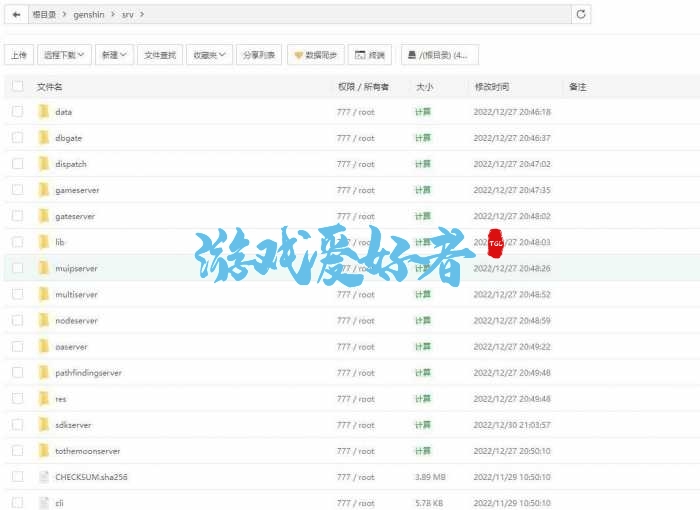Image resolution: width=700 pixels, height=510 pixels.
Task: Open the gameserver folder icon
Action: click(44, 190)
